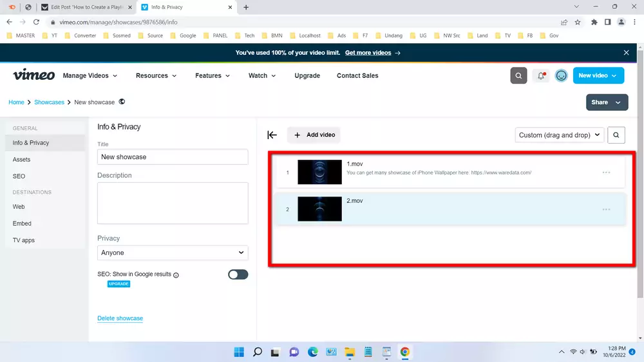Click the Title input field
644x362 pixels.
173,157
